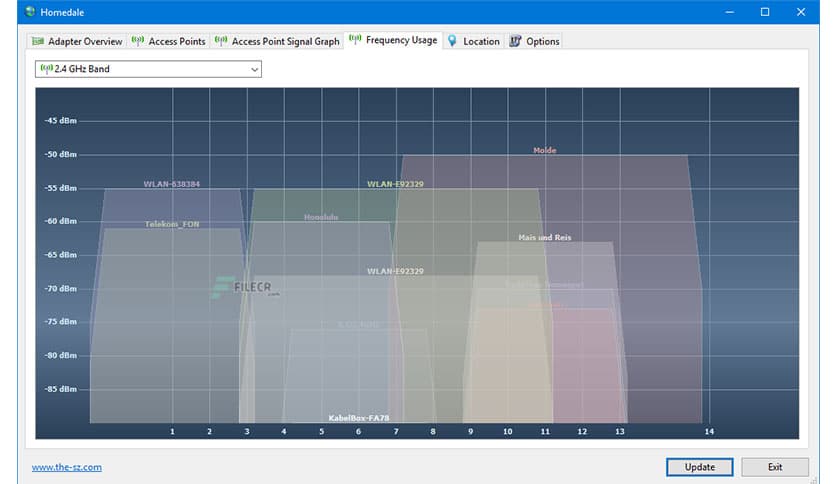This screenshot has width=836, height=484.
Task: Click the antenna icon on Access Points tab
Action: tap(138, 41)
